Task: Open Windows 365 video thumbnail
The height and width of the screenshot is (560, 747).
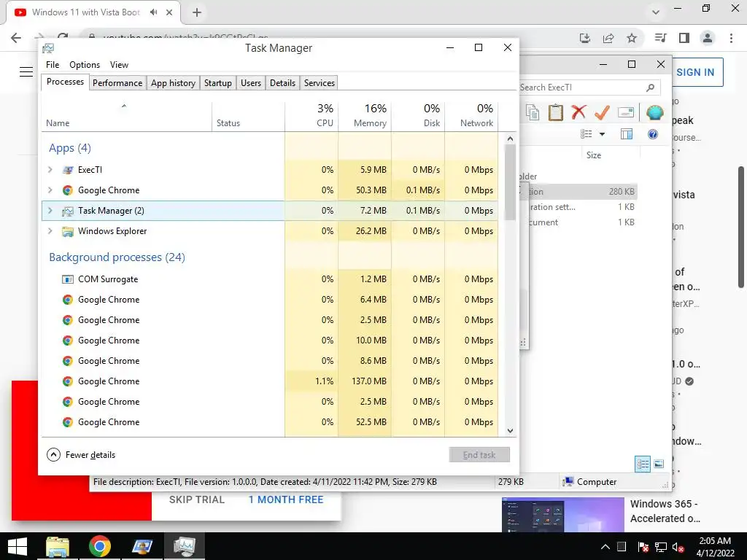Action: [x=563, y=515]
